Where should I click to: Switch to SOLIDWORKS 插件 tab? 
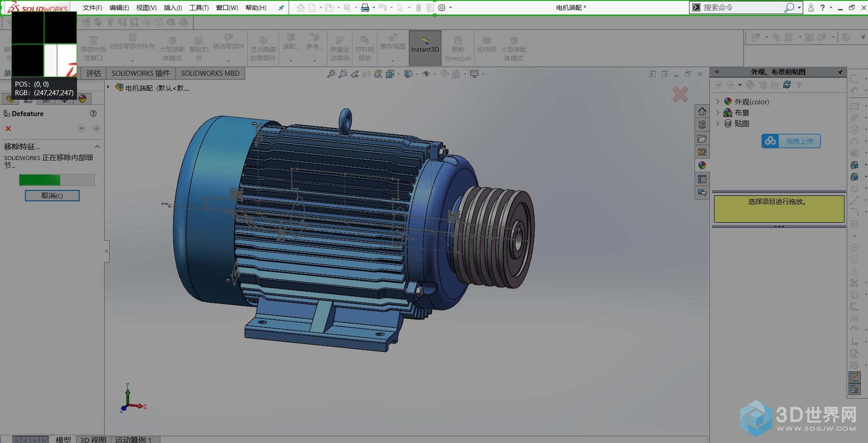pos(141,73)
